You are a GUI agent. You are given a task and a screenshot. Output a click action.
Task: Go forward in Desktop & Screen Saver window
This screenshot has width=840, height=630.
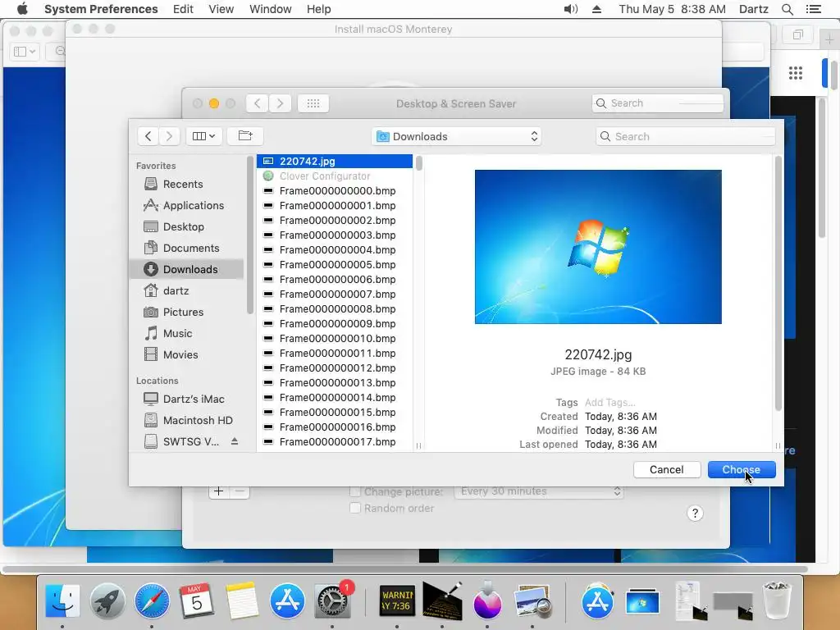(280, 103)
